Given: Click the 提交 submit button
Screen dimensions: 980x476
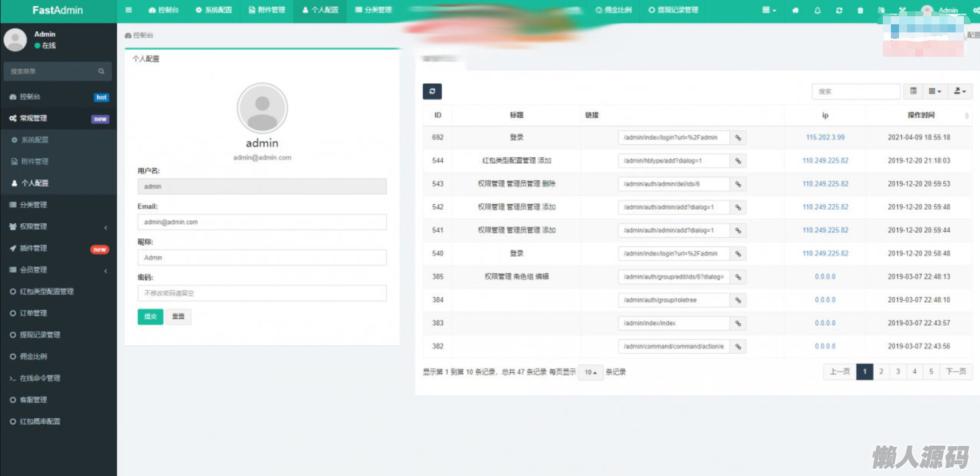Looking at the screenshot, I should coord(150,317).
